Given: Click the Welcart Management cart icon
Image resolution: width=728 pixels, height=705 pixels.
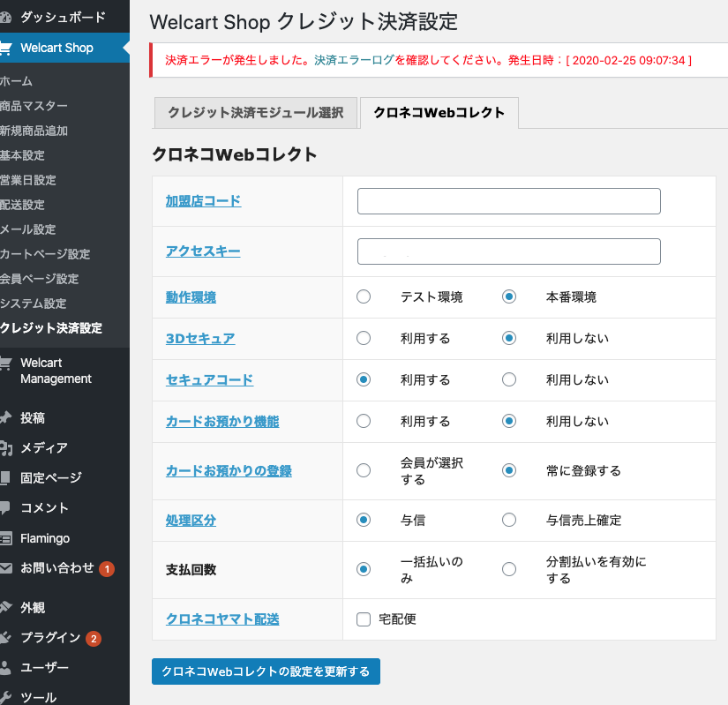Looking at the screenshot, I should coord(5,363).
